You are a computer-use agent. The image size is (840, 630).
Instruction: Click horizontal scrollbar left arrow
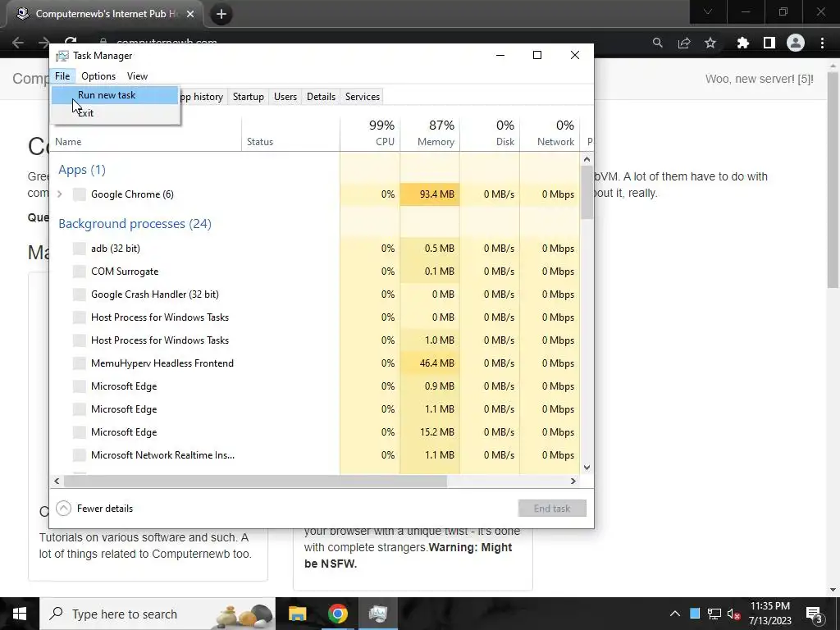(57, 481)
